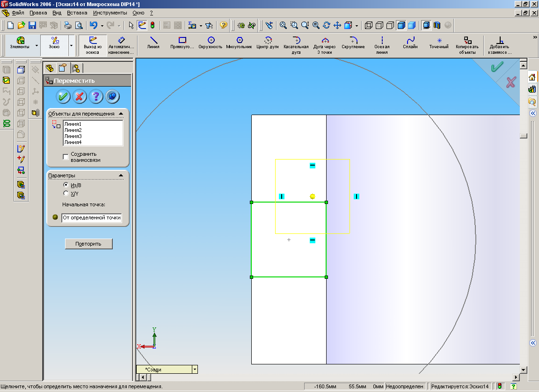Click the viewport scroll down arrow

click(524, 370)
